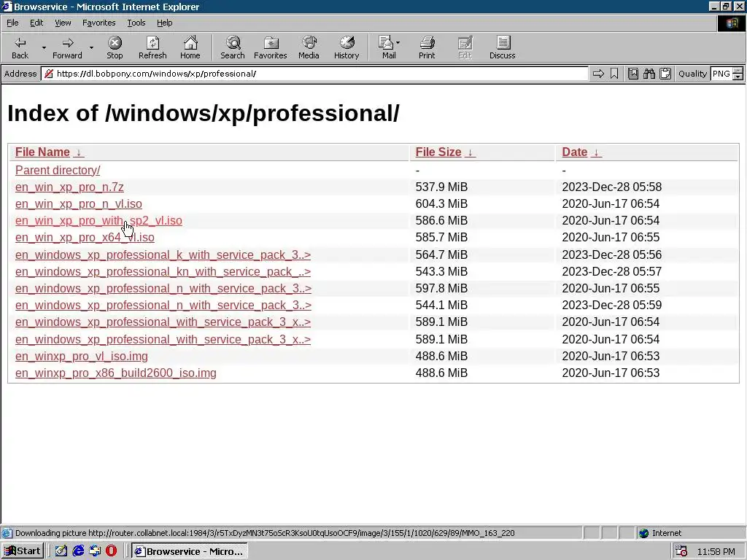The width and height of the screenshot is (747, 560).
Task: Click the 544.1 MiB professional_n service pack link
Action: point(163,305)
